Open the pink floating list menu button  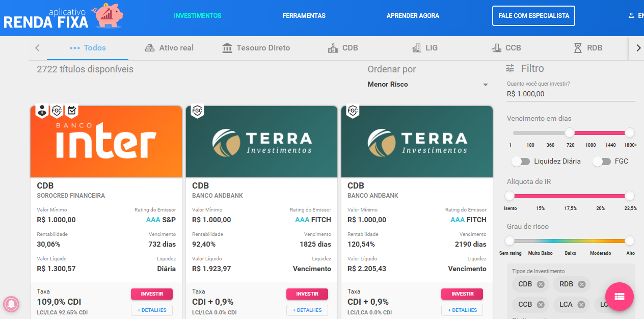pos(620,297)
